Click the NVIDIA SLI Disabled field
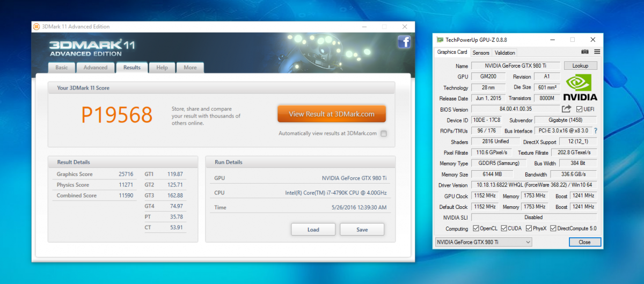The width and height of the screenshot is (644, 284). click(534, 217)
